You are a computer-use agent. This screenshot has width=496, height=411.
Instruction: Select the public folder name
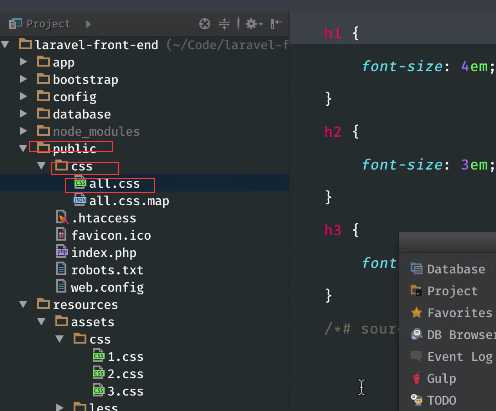click(x=74, y=149)
